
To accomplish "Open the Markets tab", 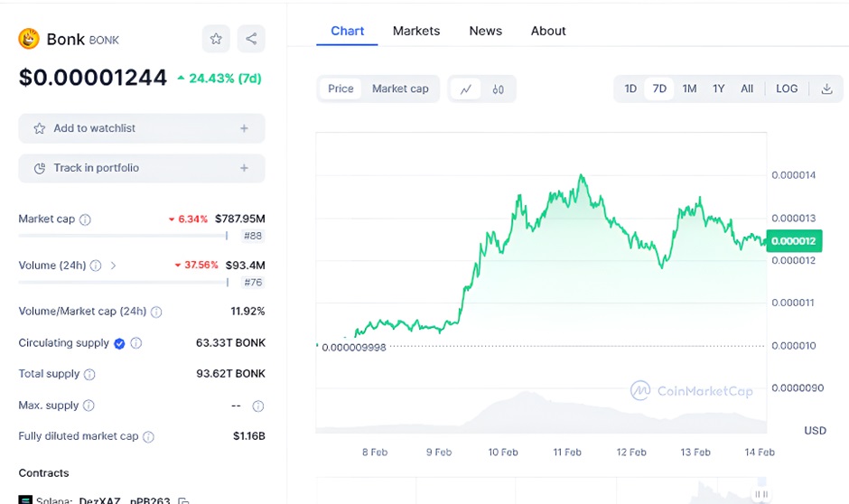I will 415,31.
